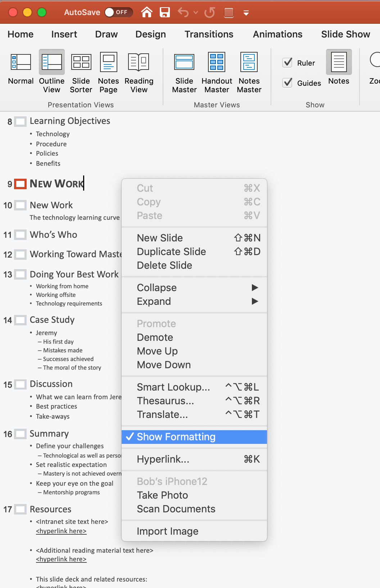
Task: Open the Undo history dropdown arrow
Action: pyautogui.click(x=196, y=13)
